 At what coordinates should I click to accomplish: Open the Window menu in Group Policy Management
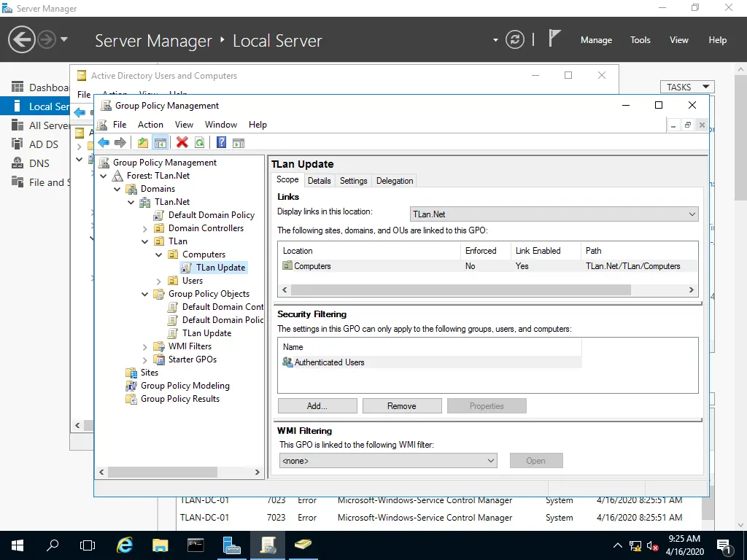click(220, 124)
